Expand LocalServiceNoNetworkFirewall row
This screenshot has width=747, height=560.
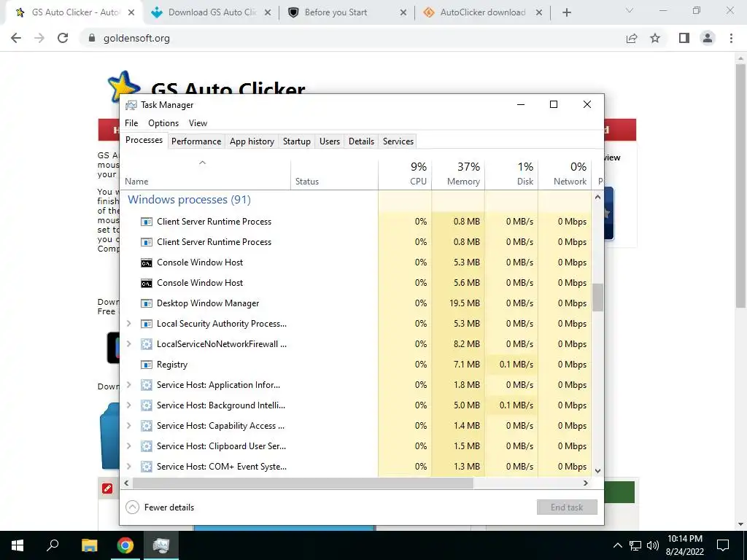point(128,344)
